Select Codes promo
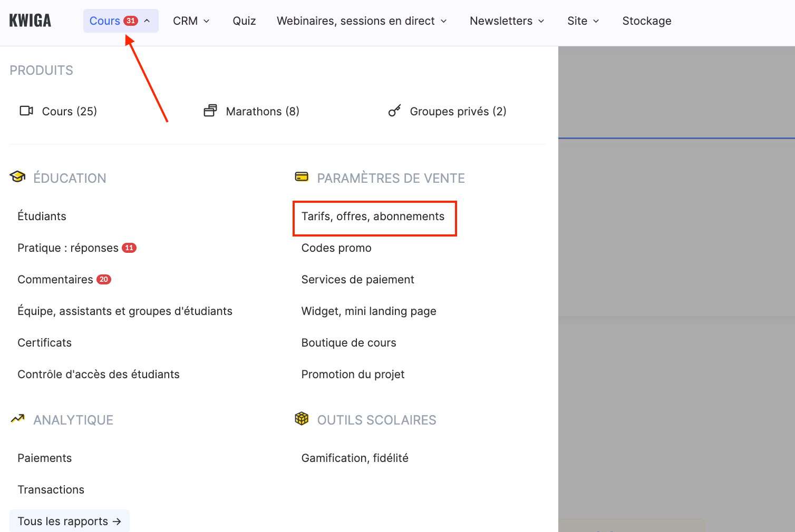795x532 pixels. [336, 248]
